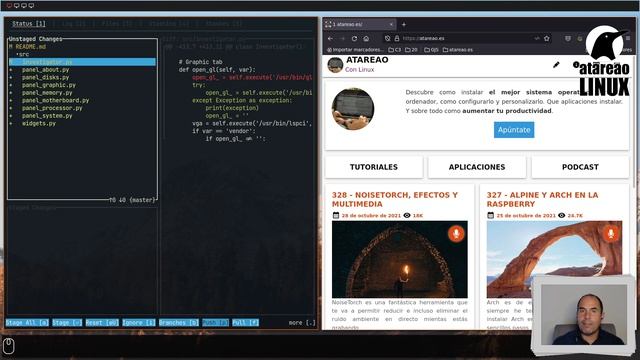The height and width of the screenshot is (360, 640).
Task: Reload the atareao.es page
Action: click(x=354, y=38)
